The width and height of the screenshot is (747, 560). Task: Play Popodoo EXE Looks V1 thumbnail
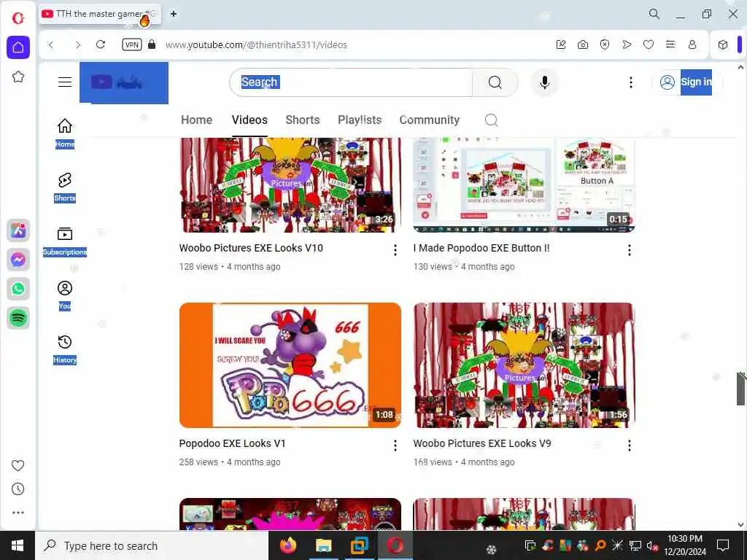pos(290,365)
